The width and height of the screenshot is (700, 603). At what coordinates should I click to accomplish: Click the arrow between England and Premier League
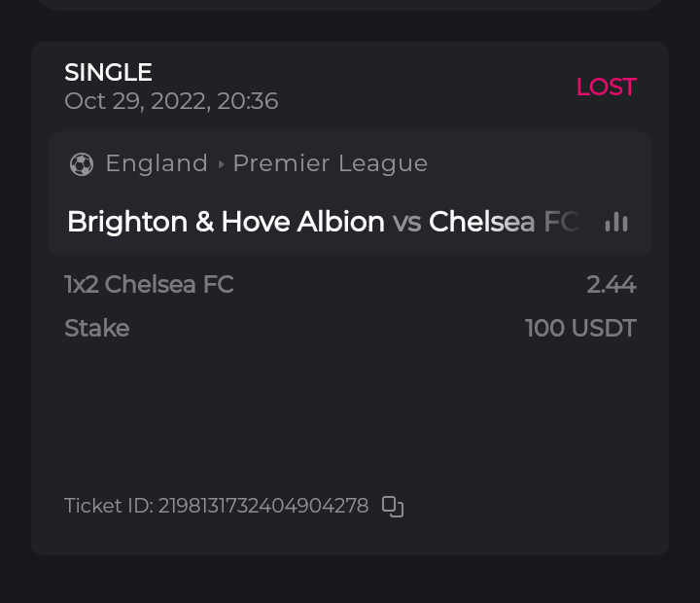tap(222, 164)
